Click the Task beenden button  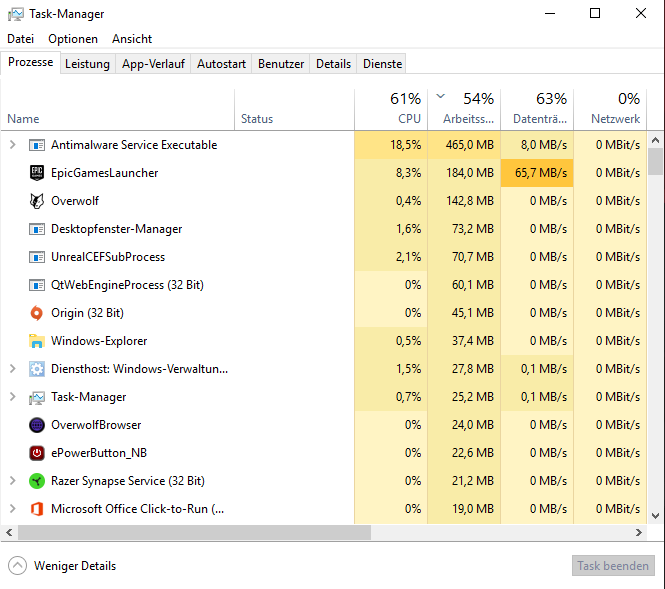point(613,566)
